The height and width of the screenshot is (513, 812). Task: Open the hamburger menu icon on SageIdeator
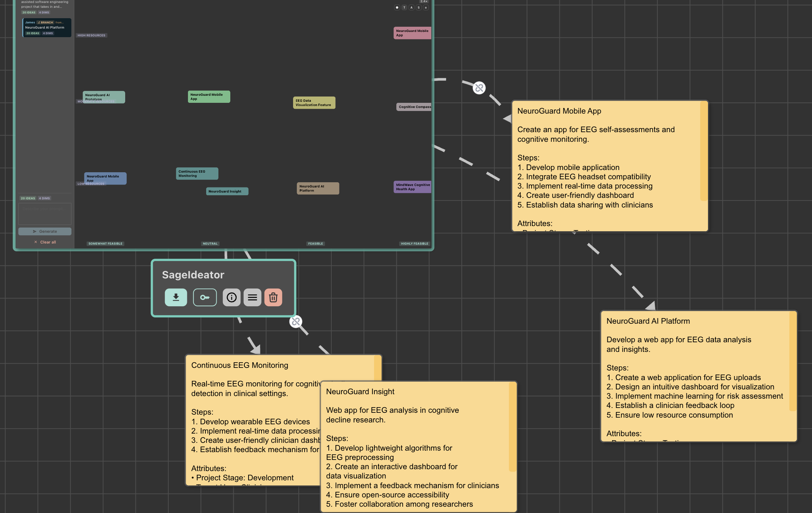tap(252, 297)
